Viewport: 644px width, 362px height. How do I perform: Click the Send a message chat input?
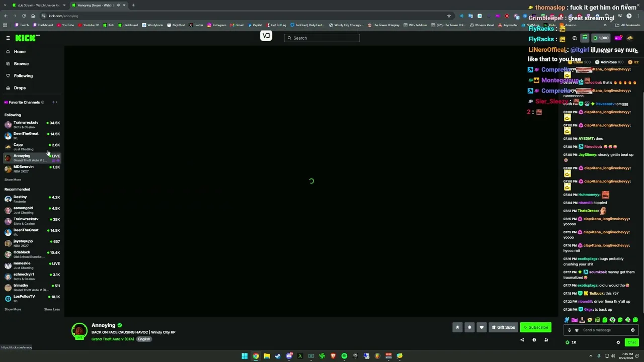602,330
